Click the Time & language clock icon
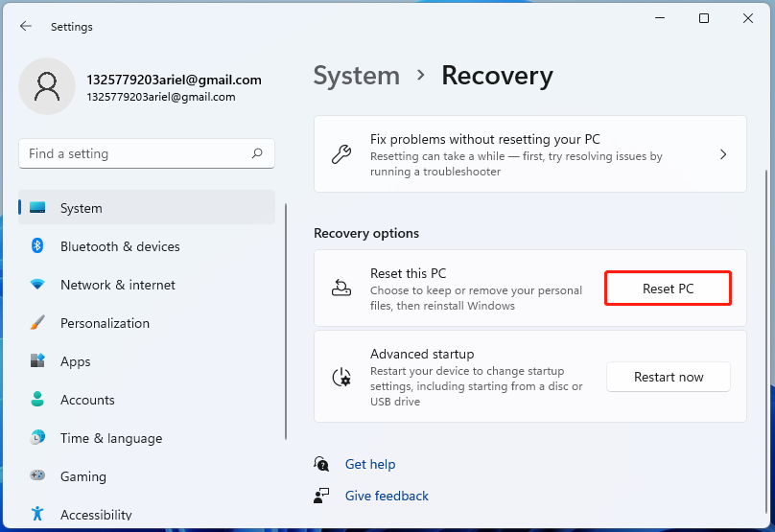The height and width of the screenshot is (532, 775). tap(37, 437)
